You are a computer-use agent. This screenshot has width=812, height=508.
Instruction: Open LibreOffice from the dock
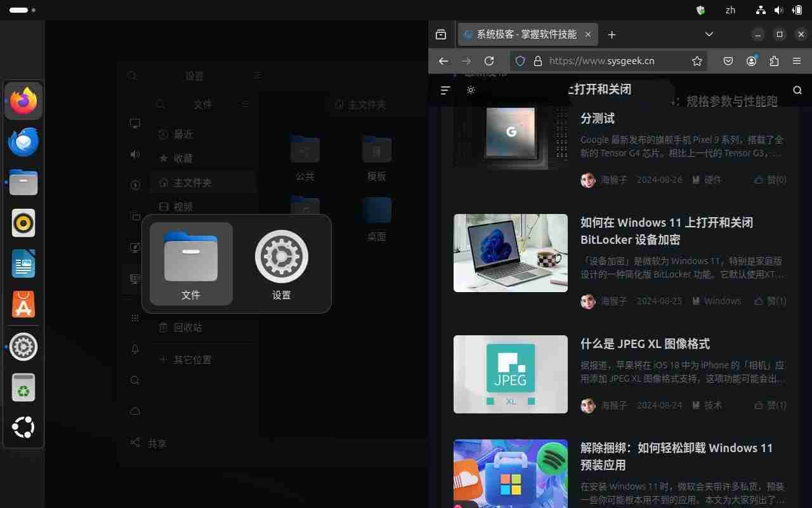pos(23,264)
